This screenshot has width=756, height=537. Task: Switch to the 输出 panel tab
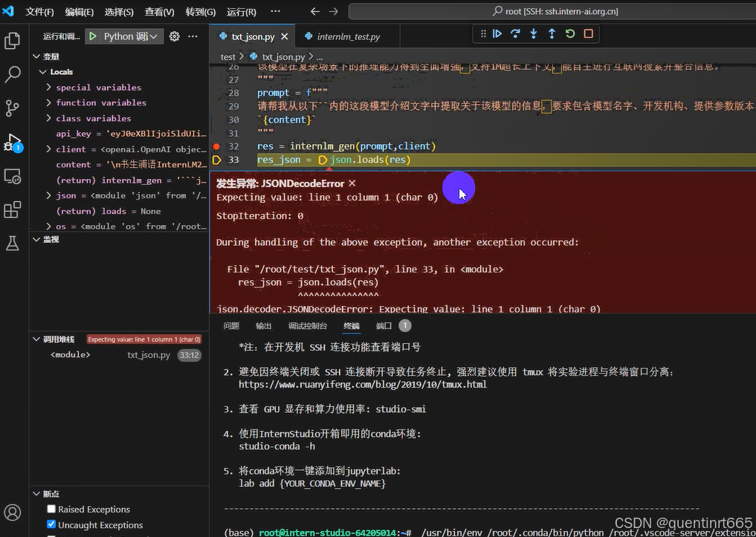[x=263, y=326]
